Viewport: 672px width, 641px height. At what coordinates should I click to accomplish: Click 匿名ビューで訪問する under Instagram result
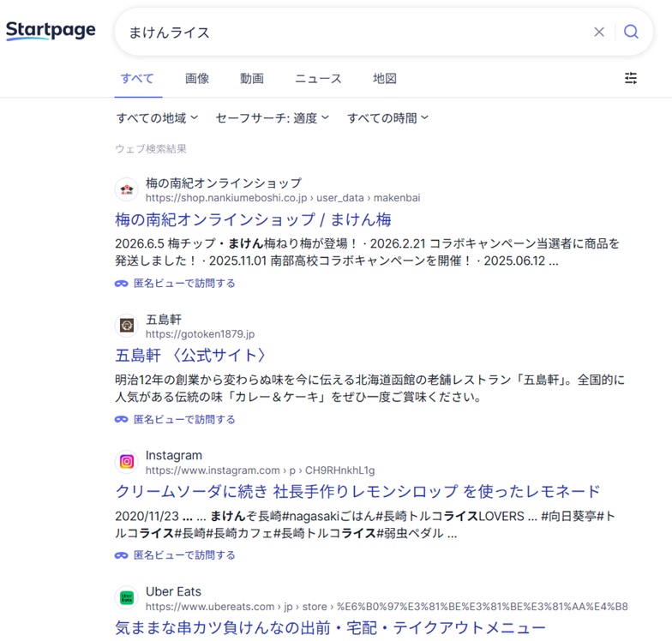tap(184, 555)
